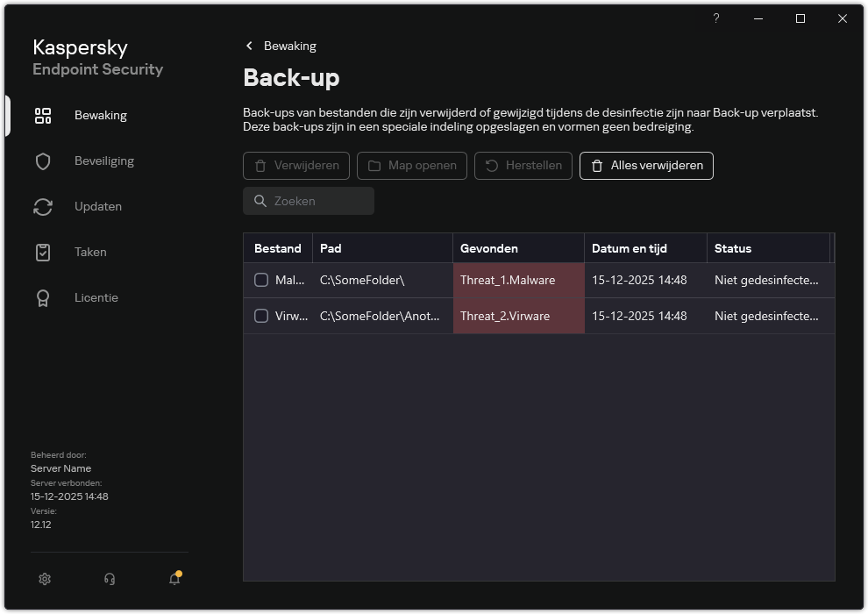The width and height of the screenshot is (868, 614).
Task: Navigate back to Bewaking
Action: 280,46
